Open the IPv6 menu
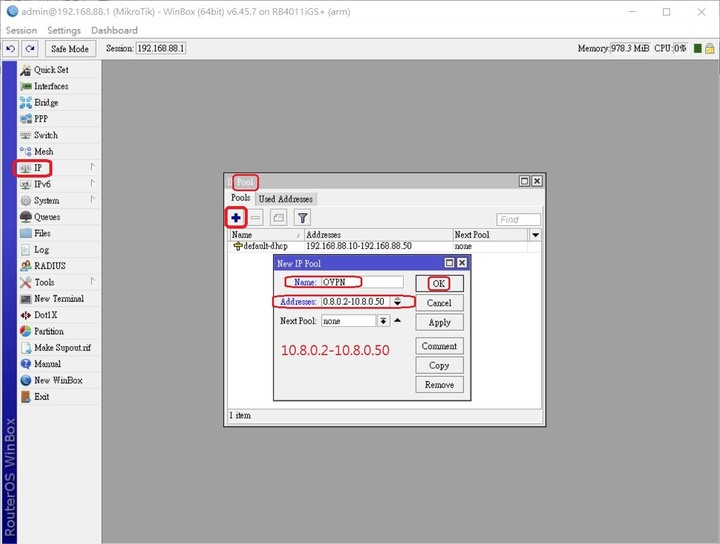This screenshot has width=720, height=544. [59, 184]
